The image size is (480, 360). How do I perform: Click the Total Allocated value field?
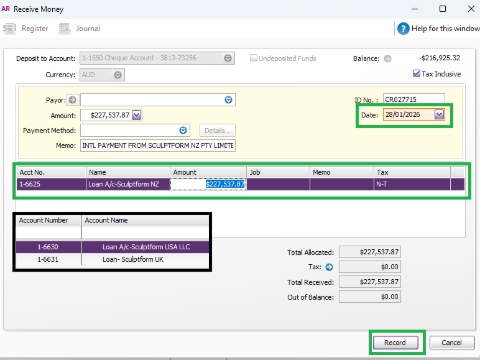click(370, 252)
